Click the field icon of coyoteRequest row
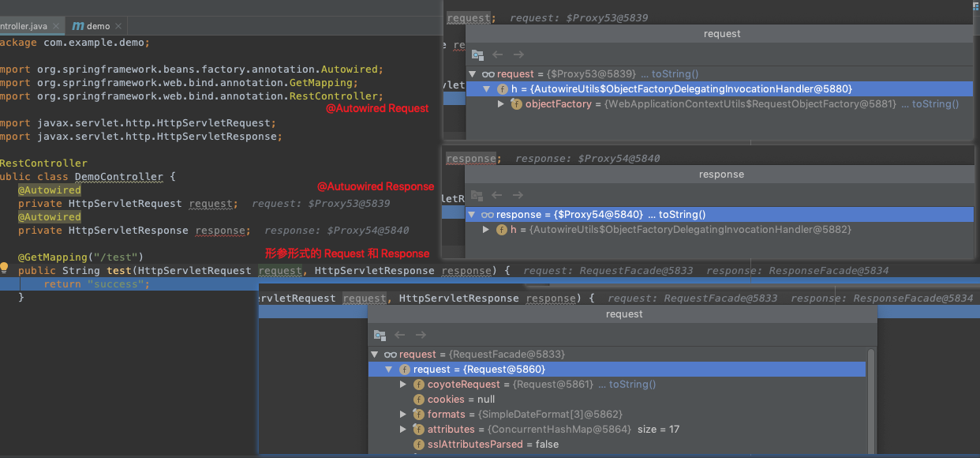Screen dimensions: 980x458 coord(419,385)
